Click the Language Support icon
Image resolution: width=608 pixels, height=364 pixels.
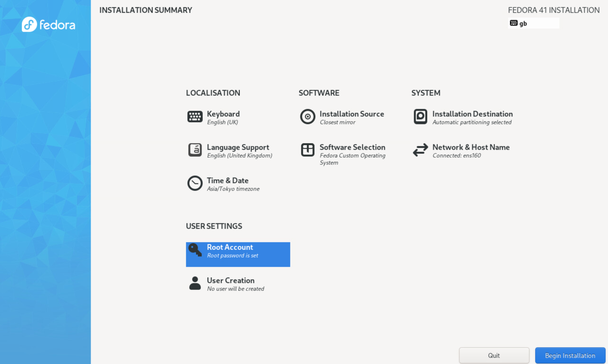pyautogui.click(x=195, y=150)
